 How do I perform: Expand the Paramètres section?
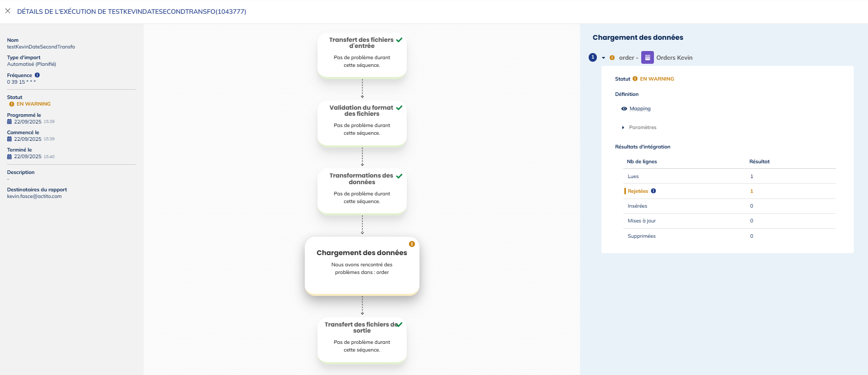623,128
